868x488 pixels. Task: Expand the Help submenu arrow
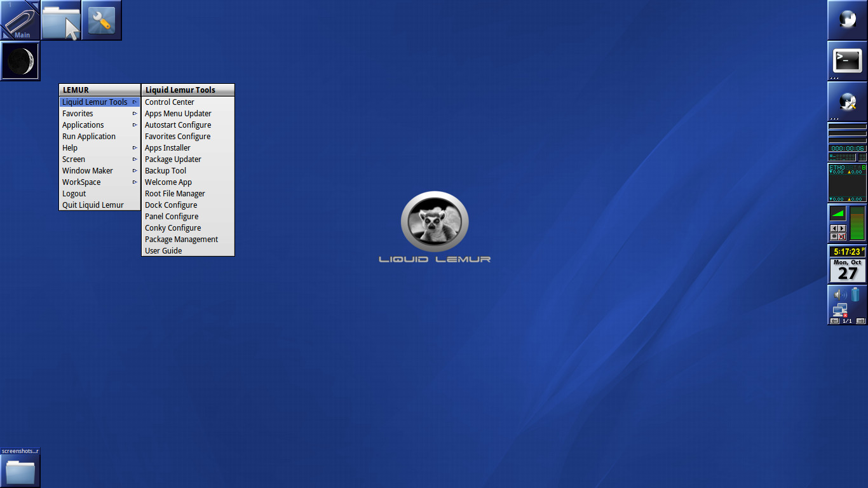click(135, 148)
